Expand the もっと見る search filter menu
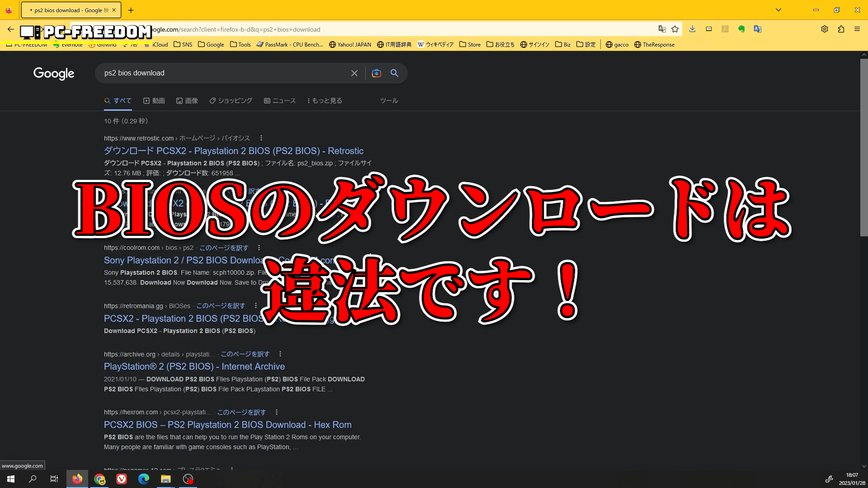This screenshot has width=868, height=488. pos(325,101)
